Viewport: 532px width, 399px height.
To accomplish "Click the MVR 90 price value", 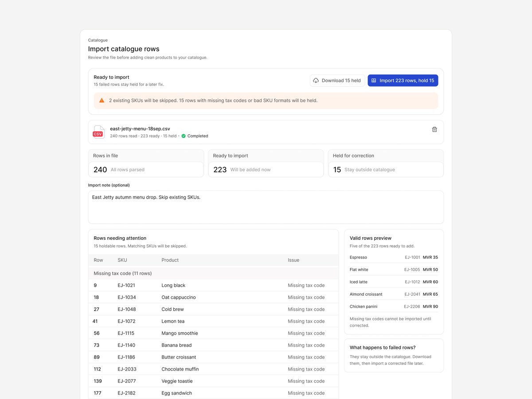I will pos(430,307).
